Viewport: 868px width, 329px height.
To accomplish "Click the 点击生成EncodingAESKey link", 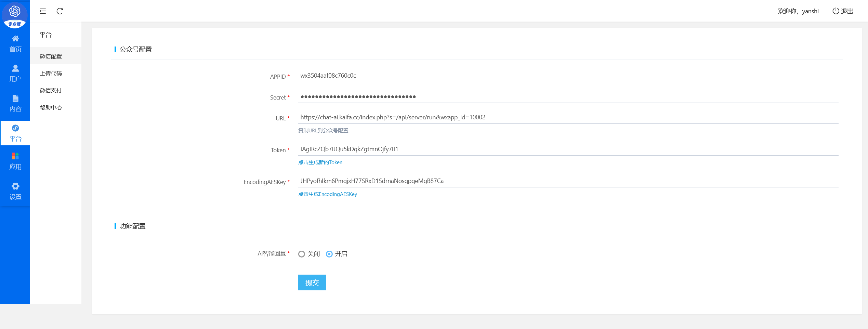I will pyautogui.click(x=327, y=194).
